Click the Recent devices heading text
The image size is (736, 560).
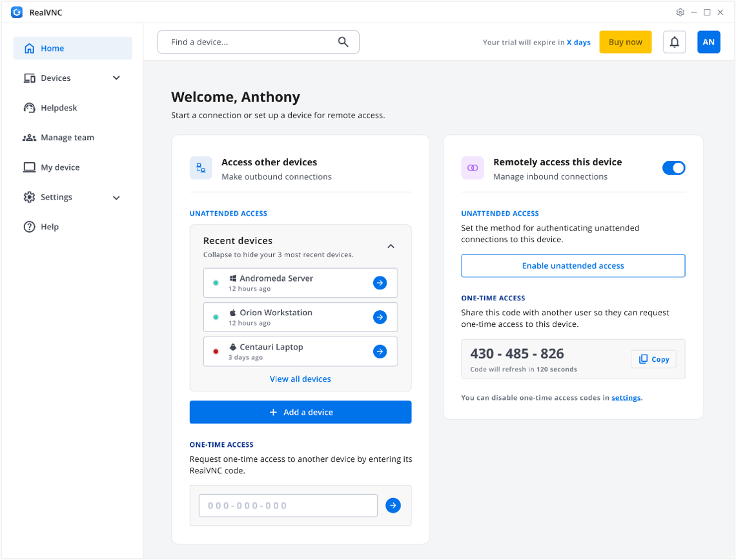click(x=238, y=241)
